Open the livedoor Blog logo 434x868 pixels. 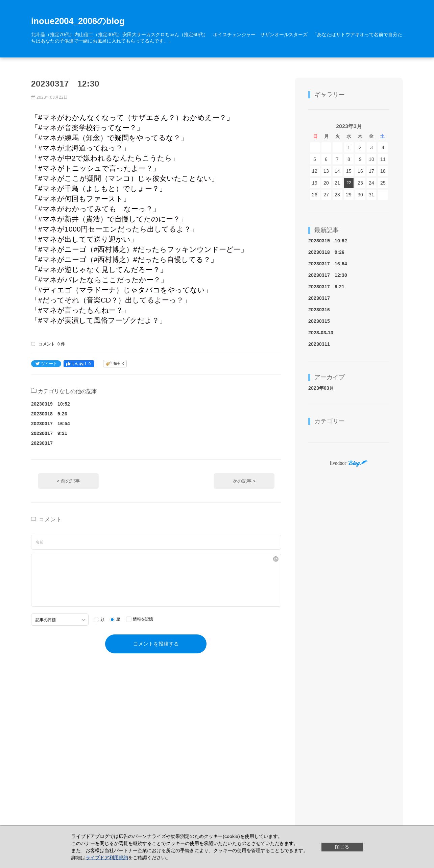[x=348, y=463]
